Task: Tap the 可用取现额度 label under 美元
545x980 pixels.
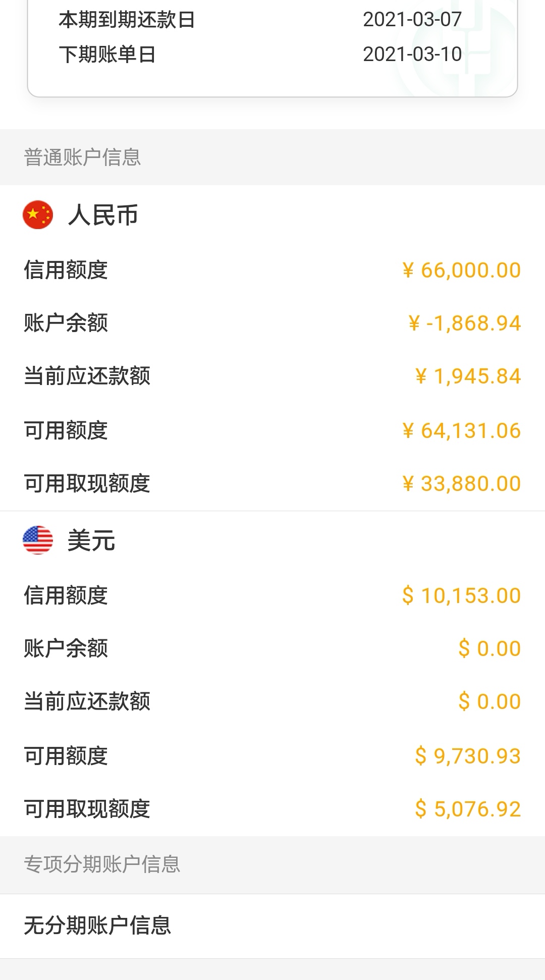Action: click(87, 809)
